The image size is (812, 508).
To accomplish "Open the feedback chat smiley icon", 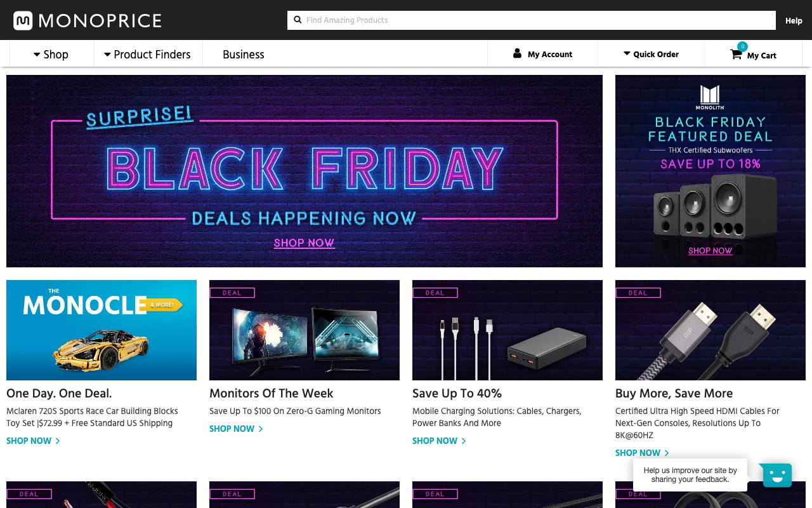I will coord(777,474).
